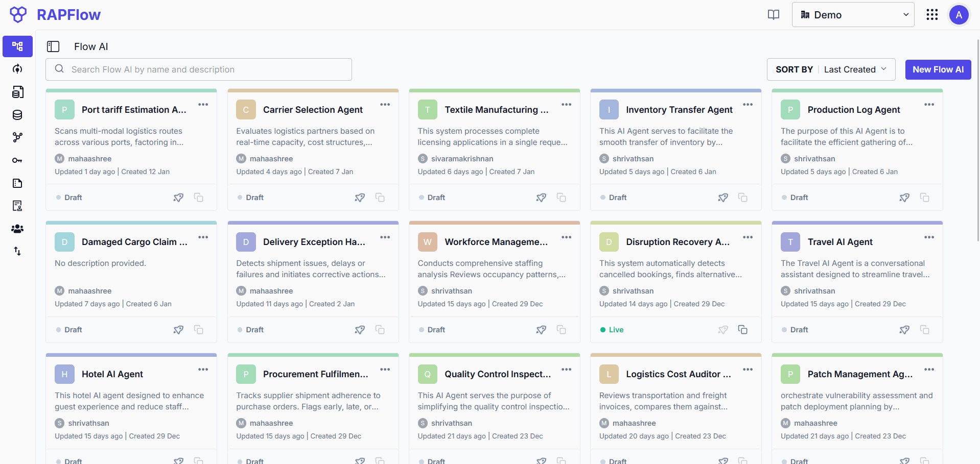Toggle the sidebar collapse icon beside Flow AI
Screen dimensions: 980x464
(53, 46)
